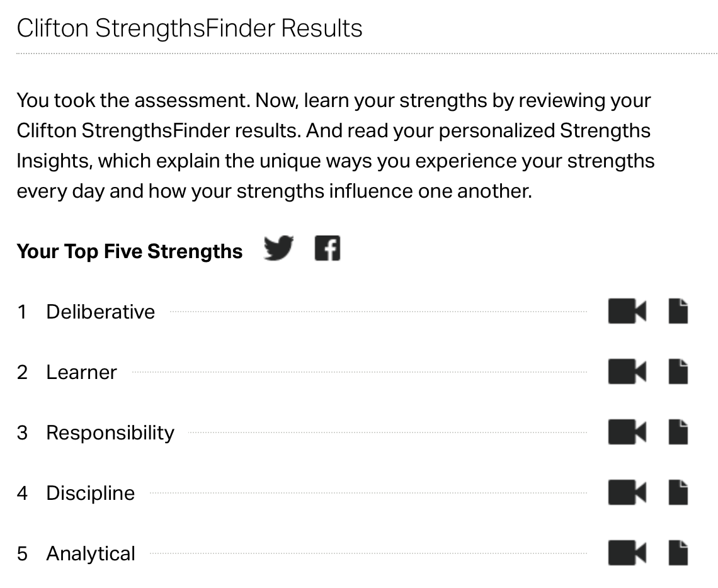The width and height of the screenshot is (718, 588).
Task: Open the Learner document icon
Action: [x=678, y=371]
